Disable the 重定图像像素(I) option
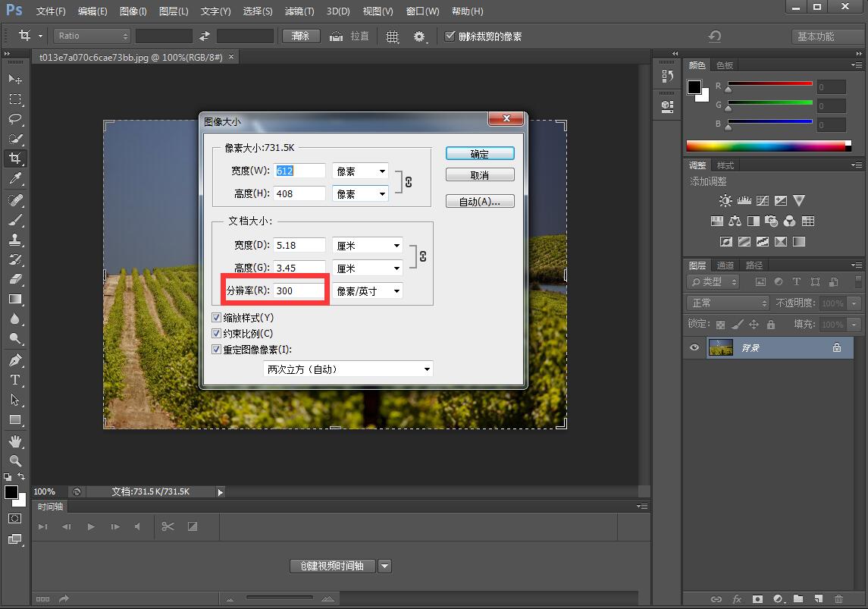 click(x=217, y=349)
